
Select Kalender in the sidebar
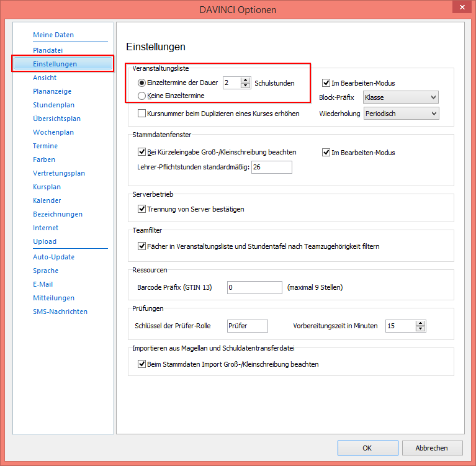47,200
